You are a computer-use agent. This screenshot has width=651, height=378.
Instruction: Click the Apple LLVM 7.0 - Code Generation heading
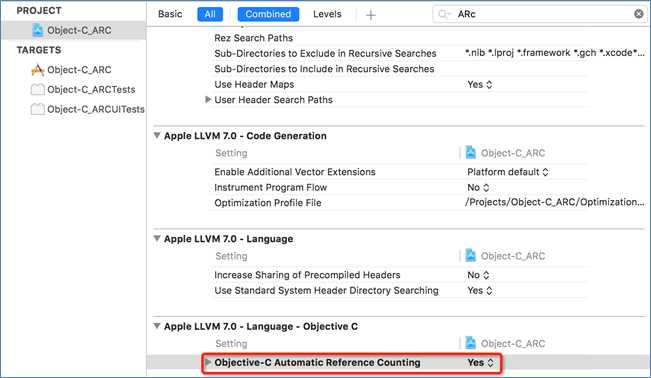pos(245,136)
